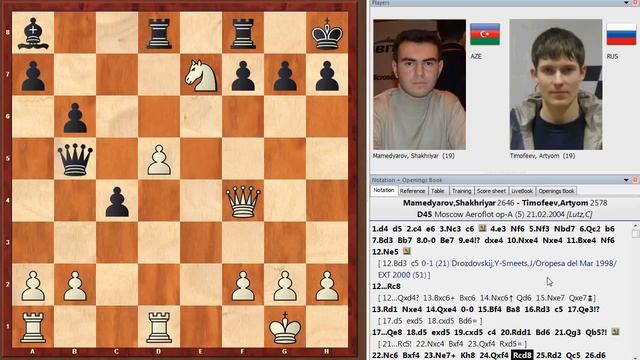Screen dimensions: 640x360
Task: Select the white pawn on h2
Action: (327, 286)
